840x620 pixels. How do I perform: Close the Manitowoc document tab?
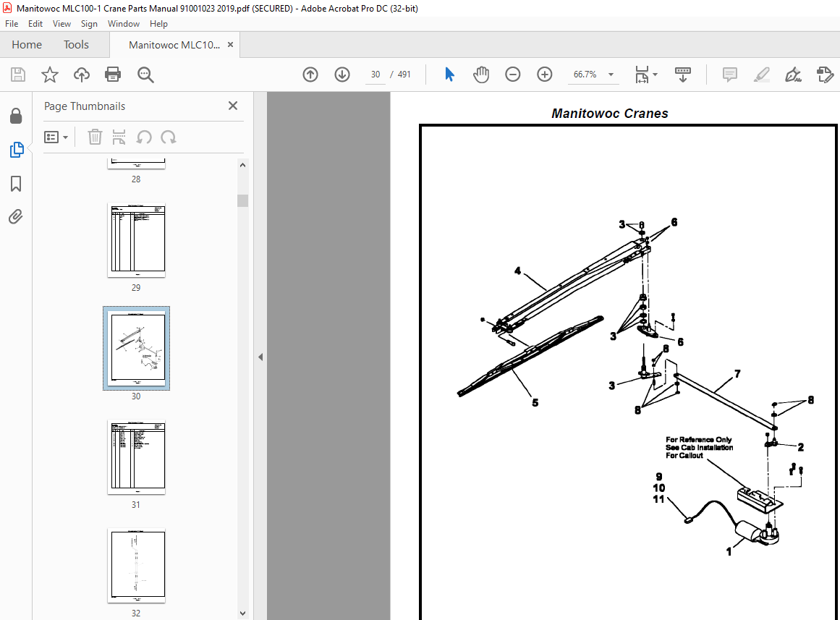(230, 44)
